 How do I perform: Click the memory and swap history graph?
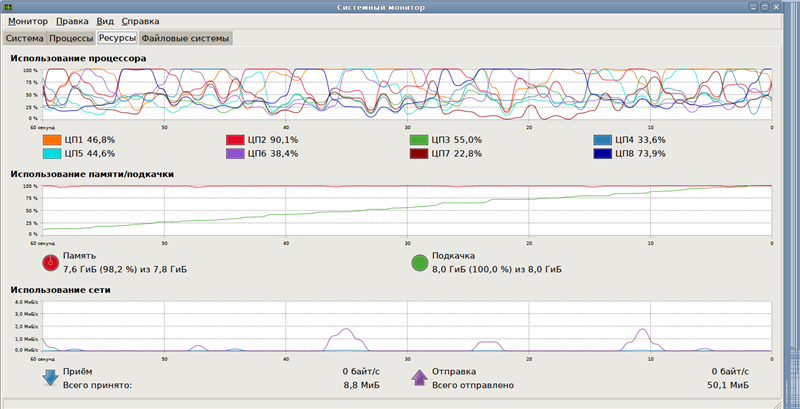[407, 211]
